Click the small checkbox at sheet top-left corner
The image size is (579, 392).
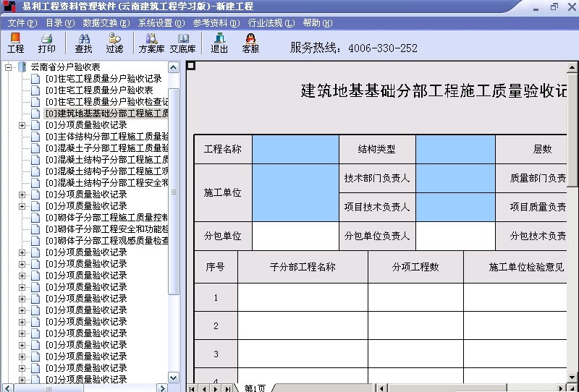(x=191, y=66)
